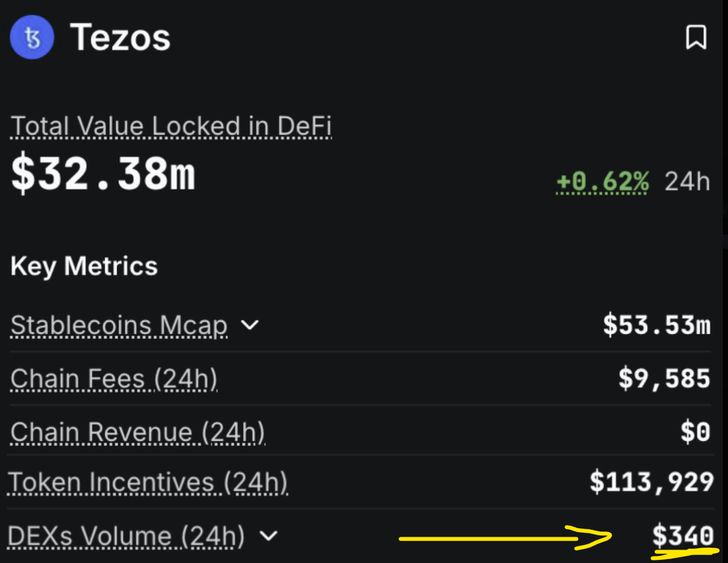Click the Chain Revenue (24h) label
728x563 pixels.
[x=137, y=433]
